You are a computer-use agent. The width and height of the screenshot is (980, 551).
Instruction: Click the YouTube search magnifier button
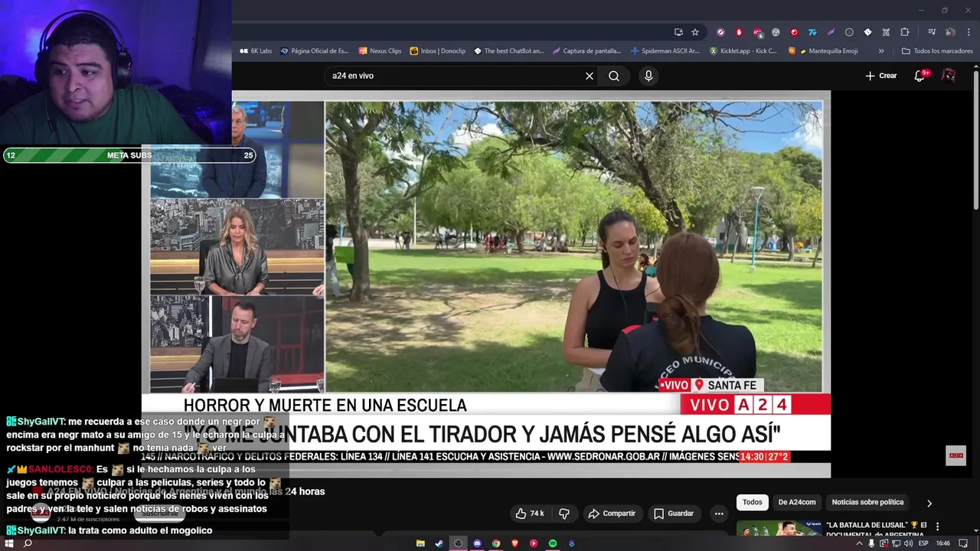(614, 76)
